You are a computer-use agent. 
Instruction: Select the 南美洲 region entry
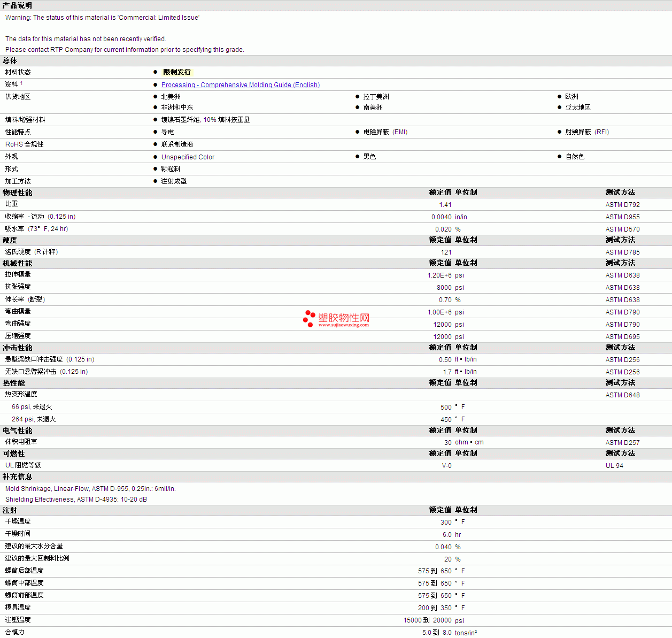[x=373, y=107]
